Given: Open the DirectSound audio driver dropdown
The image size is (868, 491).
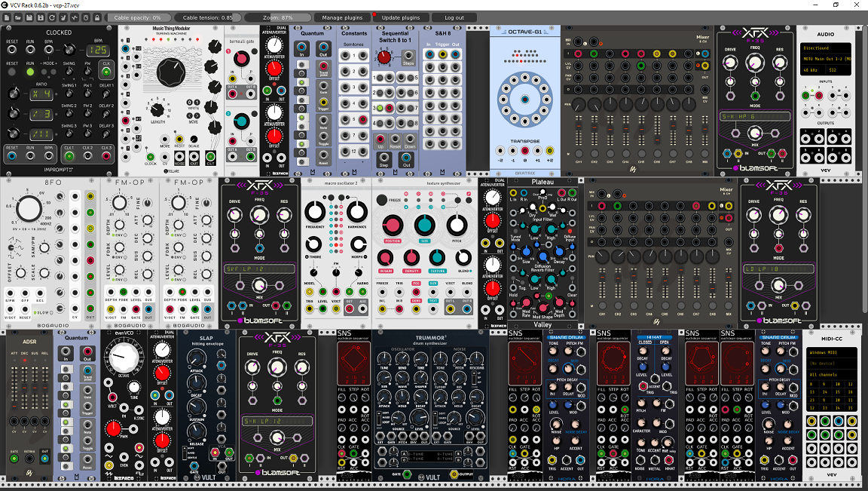Looking at the screenshot, I should click(x=825, y=48).
